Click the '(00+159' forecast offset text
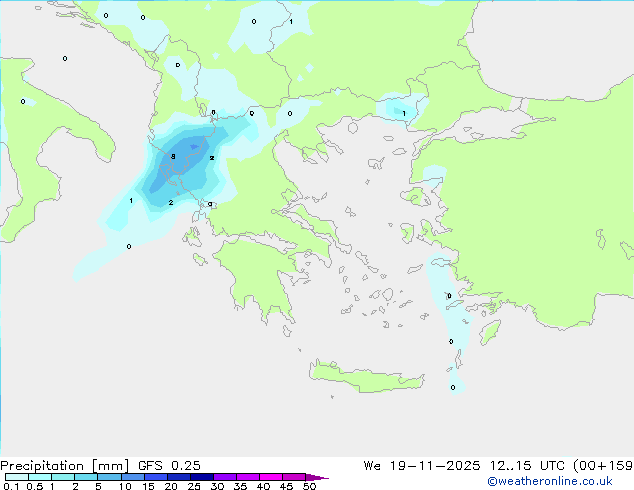Image resolution: width=634 pixels, height=490 pixels. click(x=603, y=466)
